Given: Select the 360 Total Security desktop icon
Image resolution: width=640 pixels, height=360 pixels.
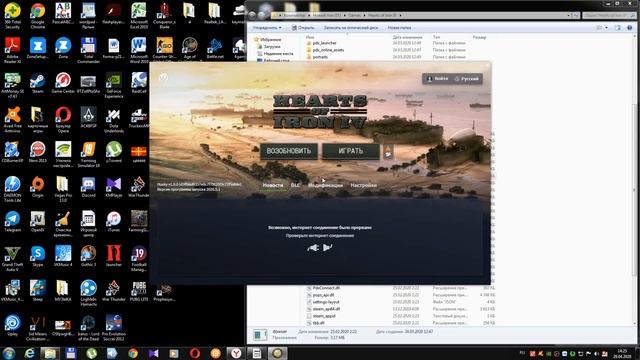Looking at the screenshot, I should tap(12, 16).
